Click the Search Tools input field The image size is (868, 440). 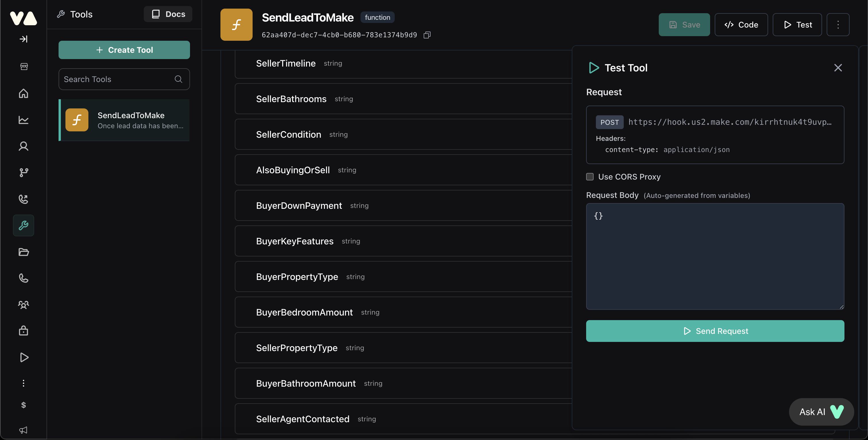click(118, 79)
